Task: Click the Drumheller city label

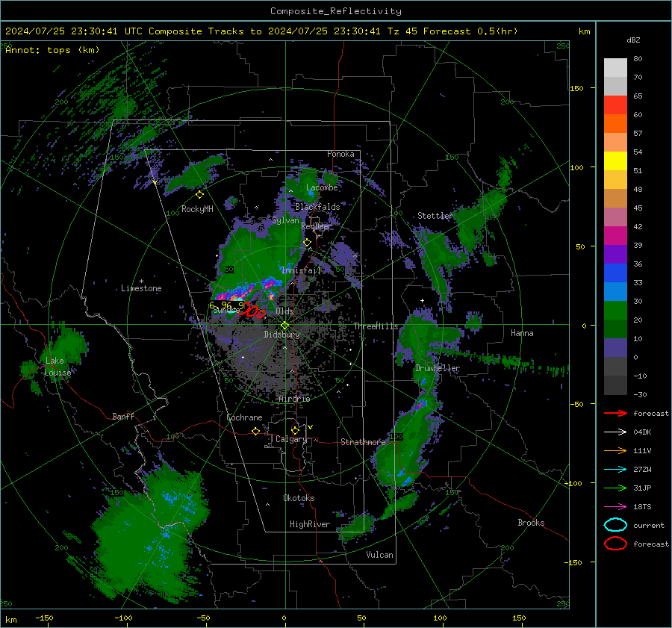Action: pyautogui.click(x=438, y=368)
